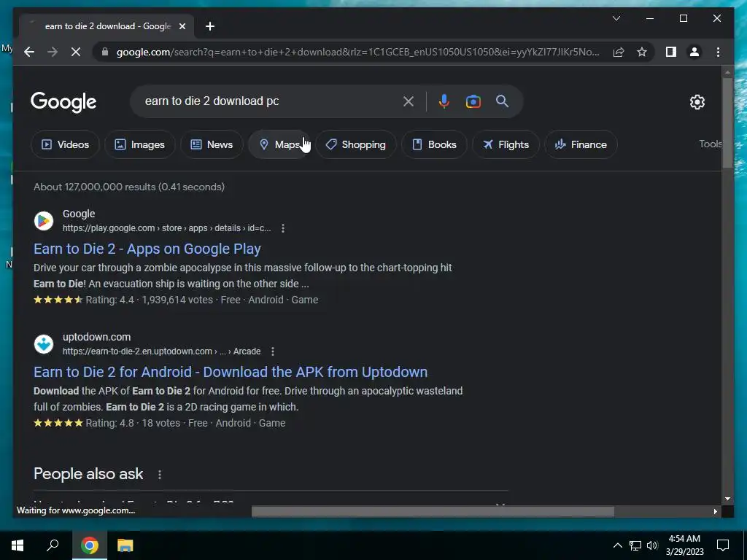The image size is (747, 560).
Task: Click Rating: 4.8 text in second result
Action: 109,423
